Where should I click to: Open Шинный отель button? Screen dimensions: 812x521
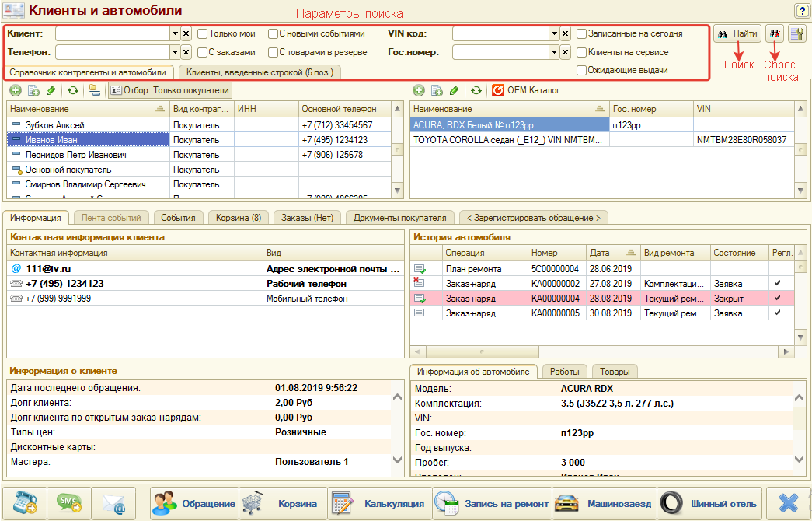tap(709, 503)
